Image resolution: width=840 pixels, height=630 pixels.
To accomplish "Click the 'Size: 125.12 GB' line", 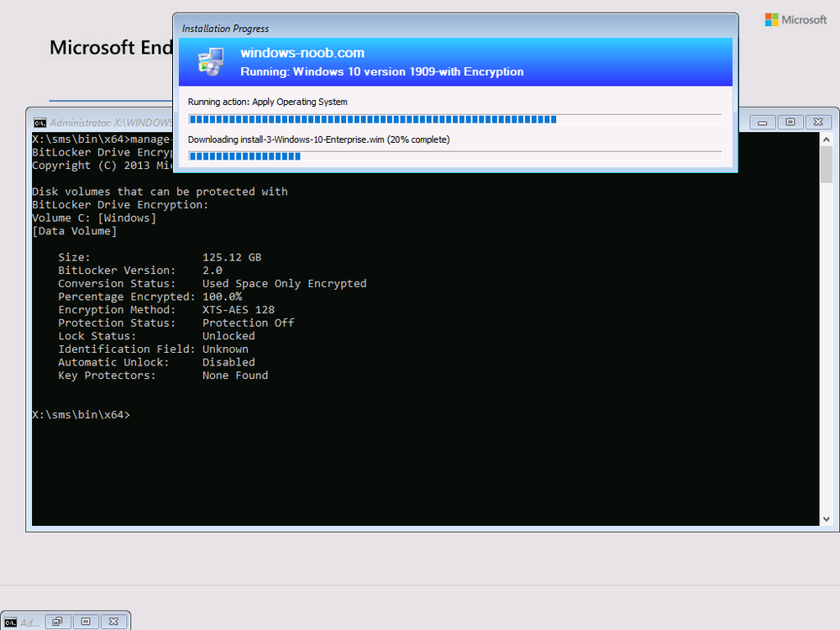I will (x=160, y=257).
